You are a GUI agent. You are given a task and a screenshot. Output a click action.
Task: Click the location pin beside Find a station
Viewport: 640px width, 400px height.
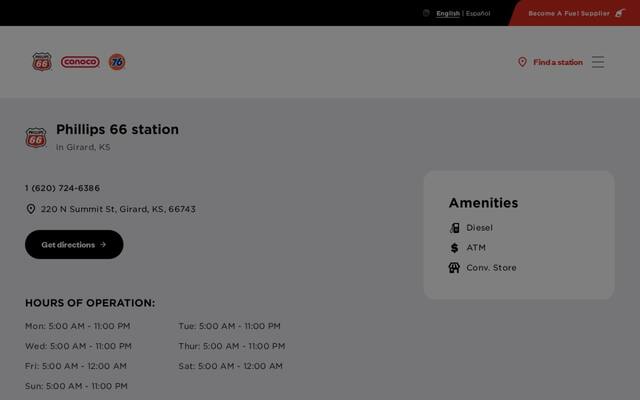pyautogui.click(x=522, y=62)
